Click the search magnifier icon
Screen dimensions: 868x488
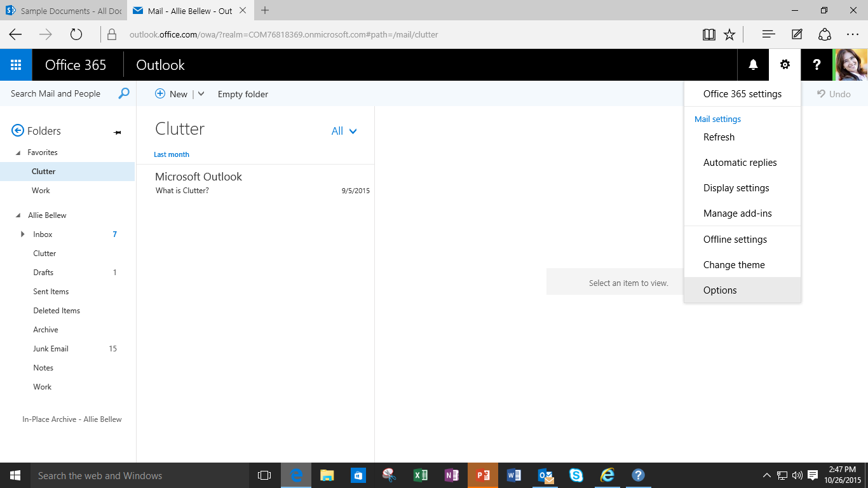[123, 93]
